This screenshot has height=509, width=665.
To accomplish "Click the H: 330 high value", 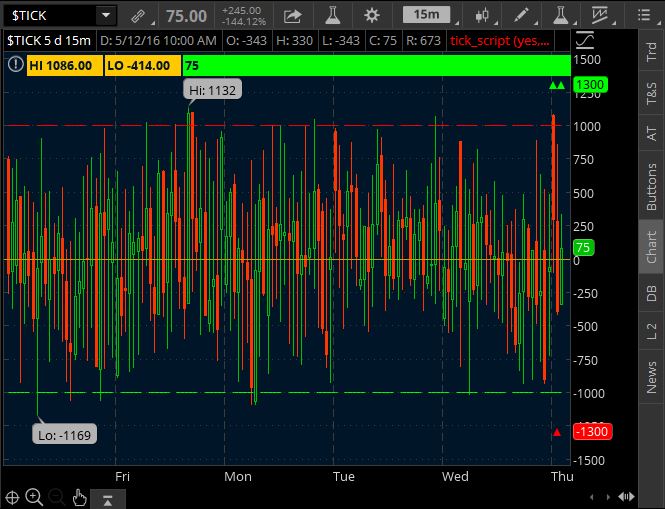I will coord(295,41).
